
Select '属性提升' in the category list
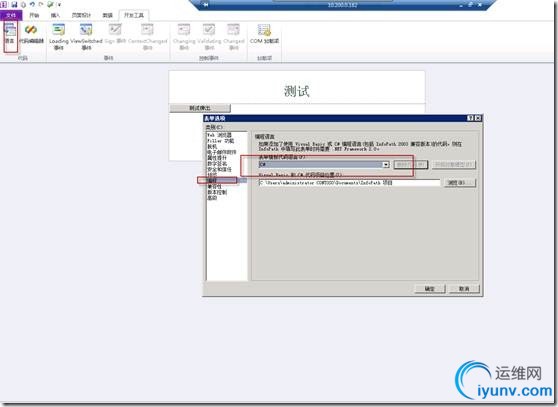coord(217,158)
